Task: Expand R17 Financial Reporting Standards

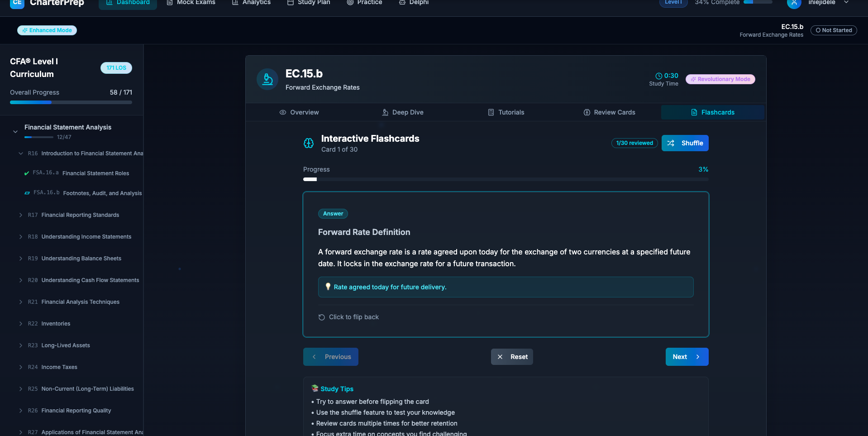Action: click(21, 215)
